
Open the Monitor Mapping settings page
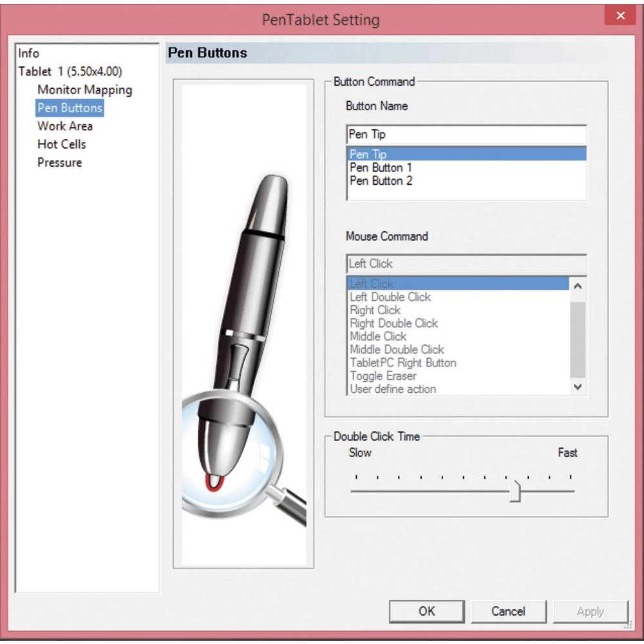click(84, 90)
